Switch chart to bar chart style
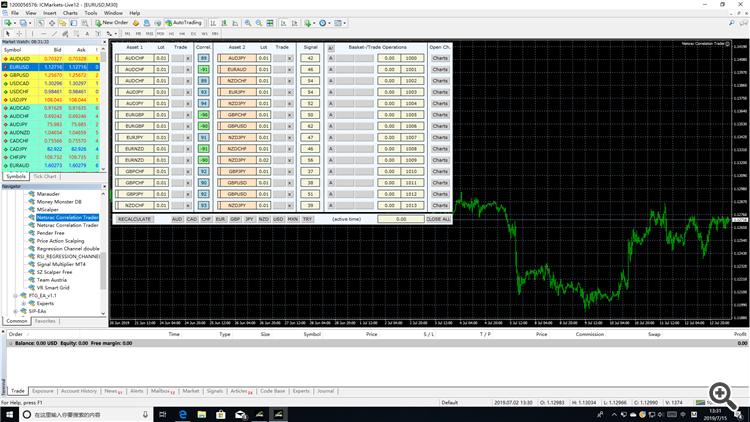The image size is (750, 422). [x=213, y=22]
